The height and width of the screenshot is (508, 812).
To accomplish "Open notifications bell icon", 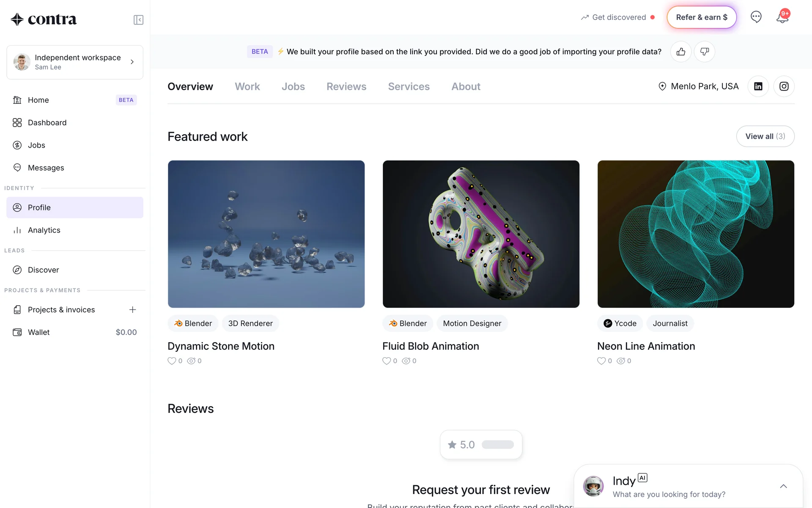I will (x=782, y=17).
